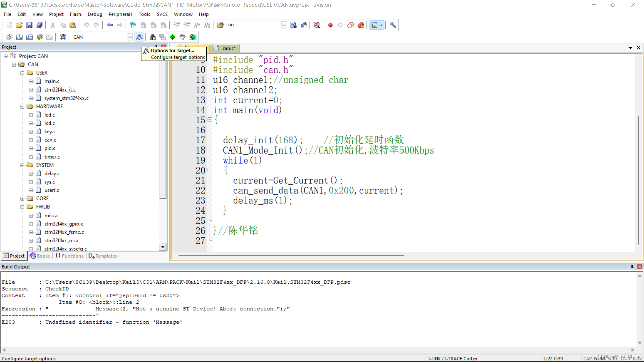Navigate backwards with blue arrow
This screenshot has width=644, height=362.
[x=110, y=25]
